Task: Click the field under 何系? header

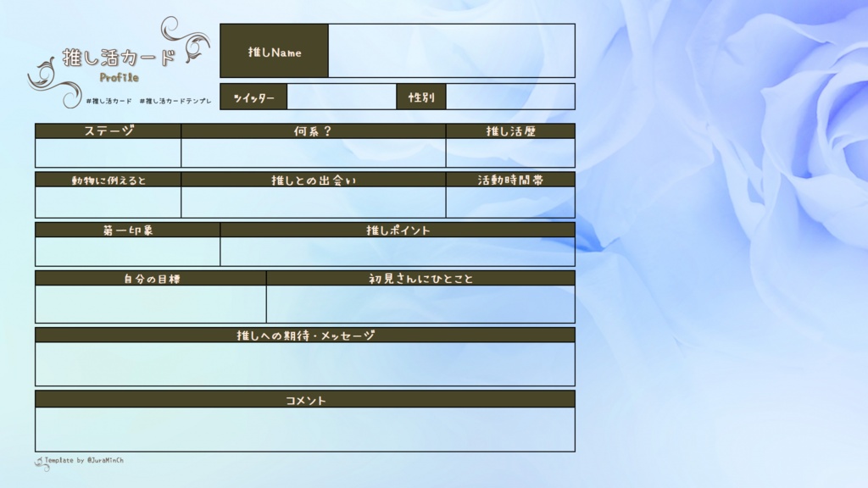Action: [x=314, y=152]
